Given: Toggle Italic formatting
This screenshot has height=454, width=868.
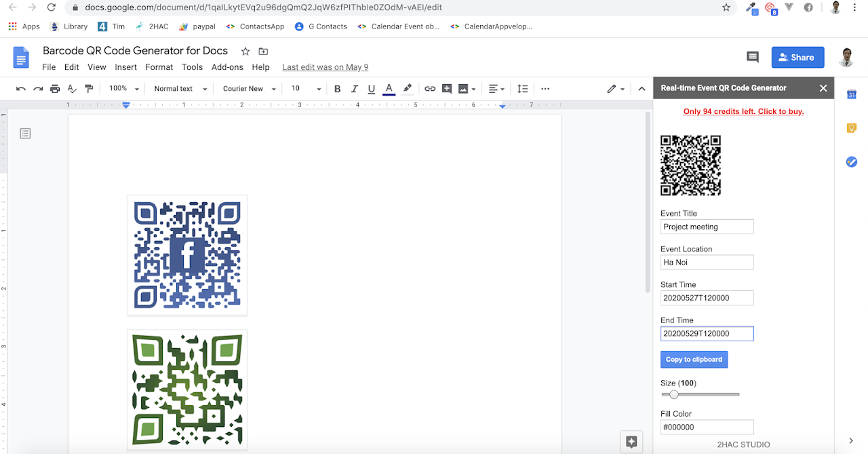Looking at the screenshot, I should 354,89.
